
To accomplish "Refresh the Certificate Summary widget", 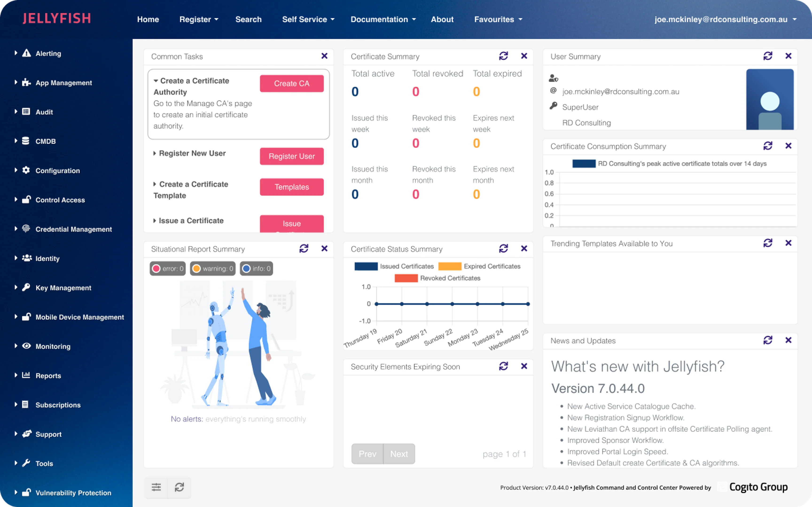I will [504, 56].
